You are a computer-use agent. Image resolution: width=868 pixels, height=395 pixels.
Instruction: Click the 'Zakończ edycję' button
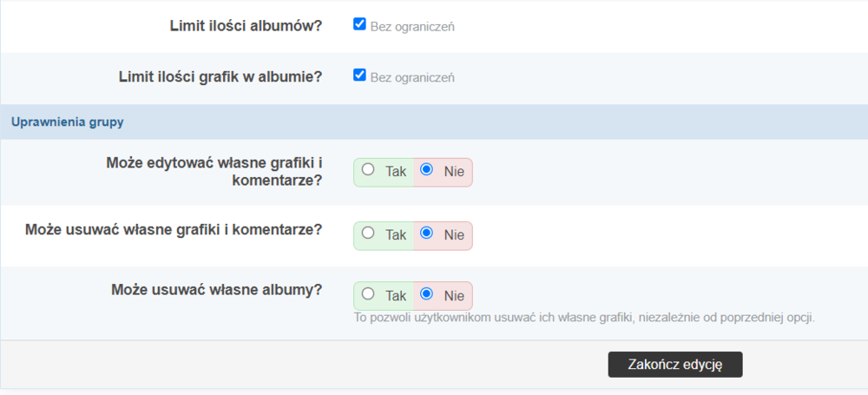(x=674, y=364)
